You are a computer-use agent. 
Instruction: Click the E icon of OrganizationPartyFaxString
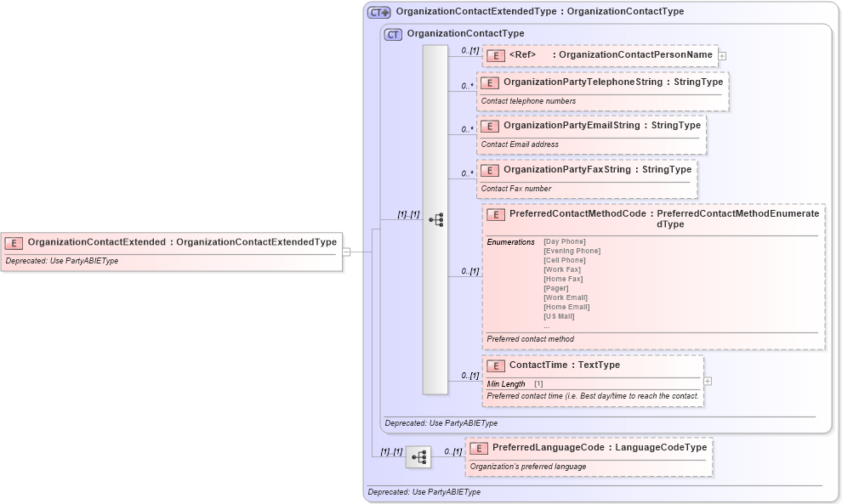[x=491, y=170]
